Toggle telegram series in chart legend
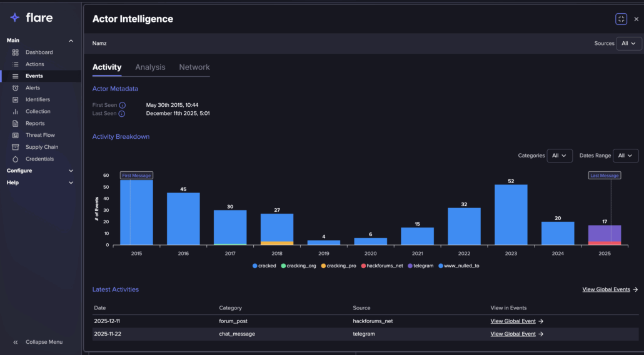 point(420,266)
